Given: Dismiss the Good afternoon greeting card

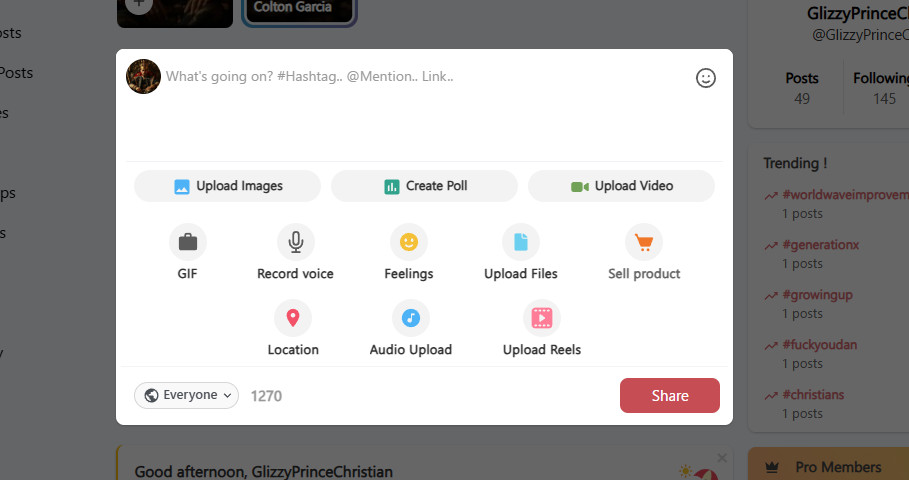Looking at the screenshot, I should [722, 458].
